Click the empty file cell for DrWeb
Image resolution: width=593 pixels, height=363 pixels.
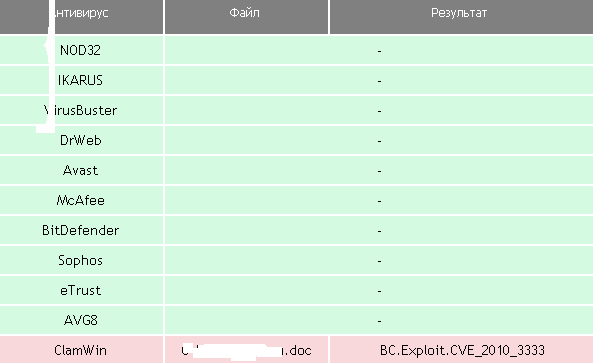pyautogui.click(x=246, y=140)
